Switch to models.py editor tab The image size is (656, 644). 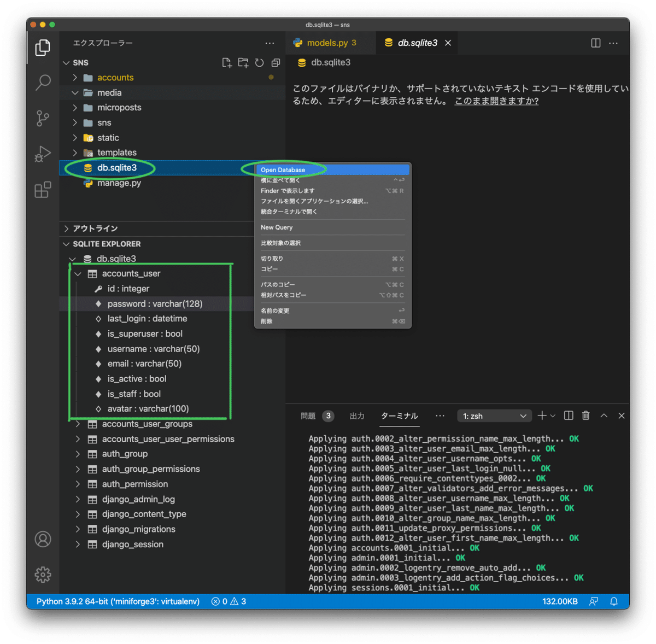331,43
